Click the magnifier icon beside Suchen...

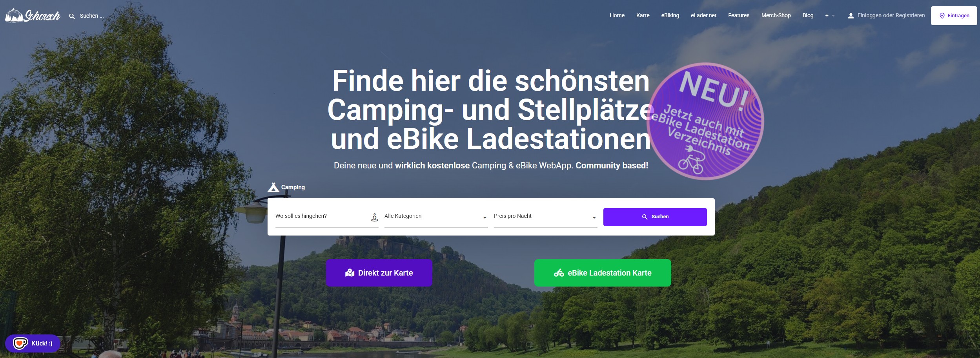coord(72,16)
